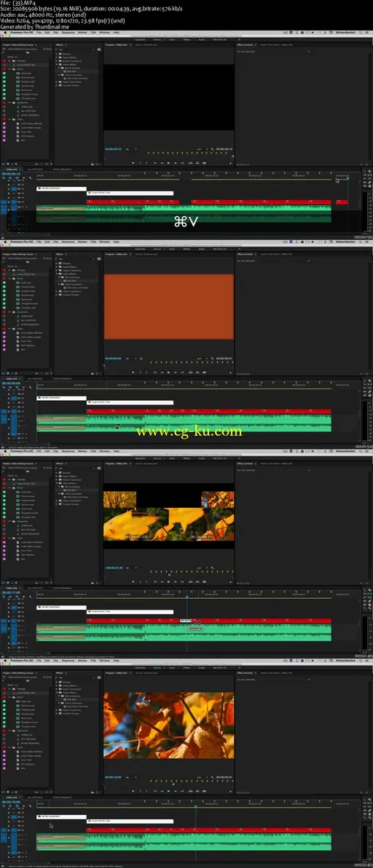This screenshot has height=868, width=373.
Task: Click Go to Out in the split-leaves frame's transport
Action: click(x=182, y=581)
